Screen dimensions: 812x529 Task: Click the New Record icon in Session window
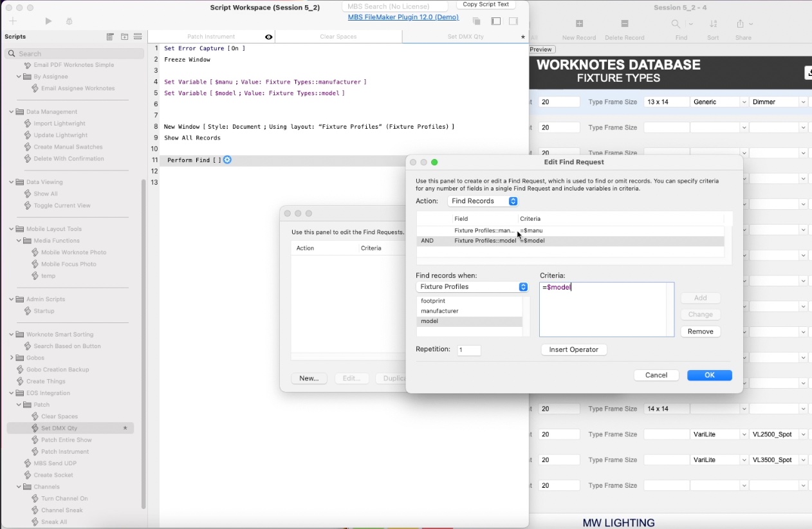(579, 24)
